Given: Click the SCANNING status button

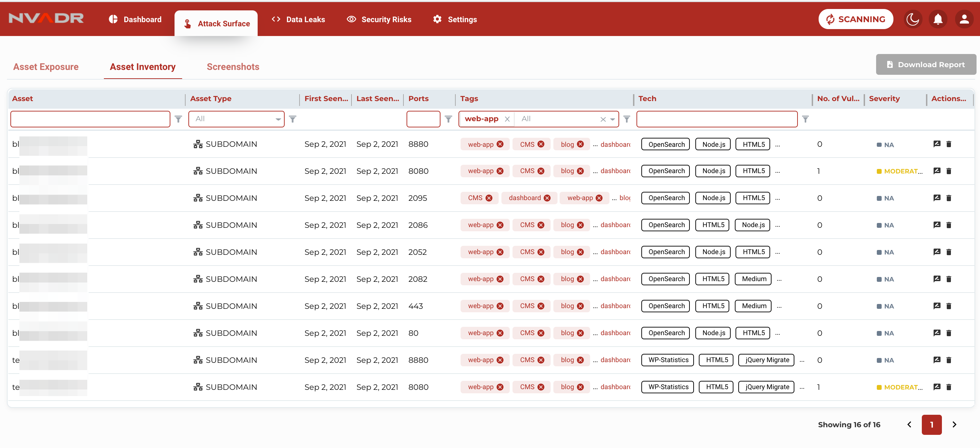Looking at the screenshot, I should [x=856, y=19].
